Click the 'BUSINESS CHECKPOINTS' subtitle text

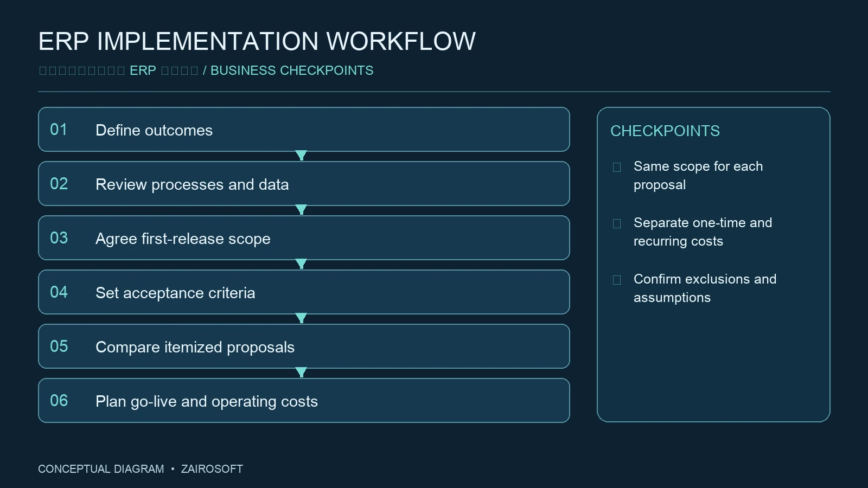pyautogui.click(x=292, y=70)
